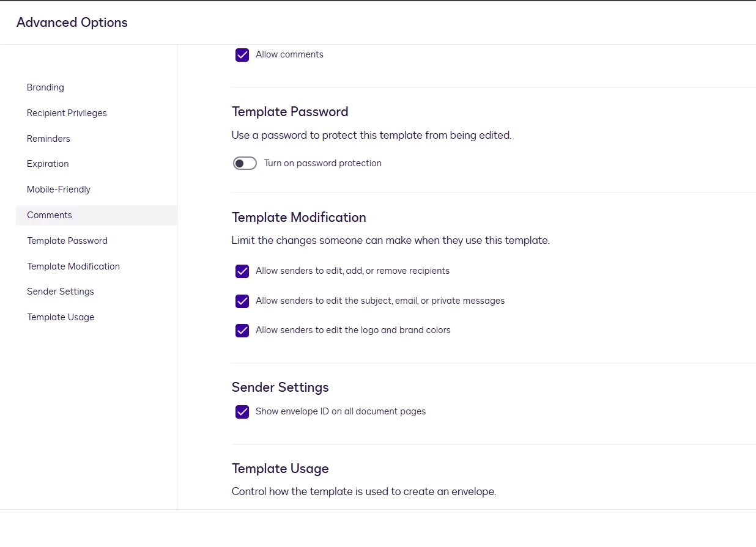Open Template Usage sidebar link
The image size is (756, 547).
(61, 317)
